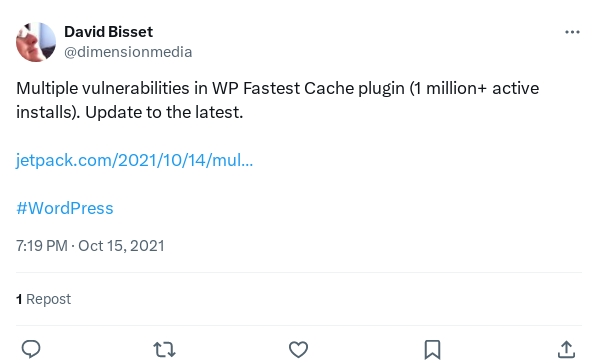Open David Bisset's profile picture
Image resolution: width=598 pixels, height=363 pixels.
[x=36, y=42]
